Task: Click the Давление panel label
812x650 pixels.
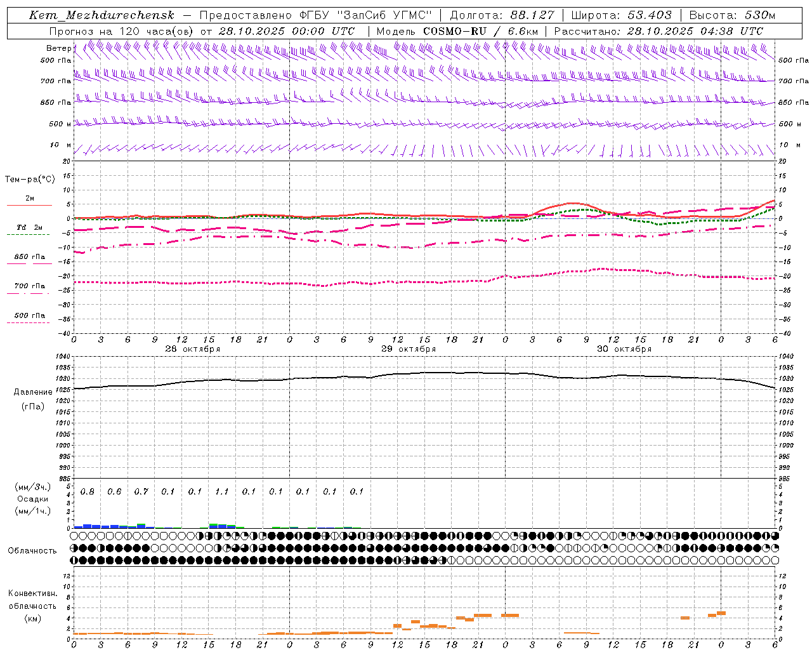Action: coord(33,392)
